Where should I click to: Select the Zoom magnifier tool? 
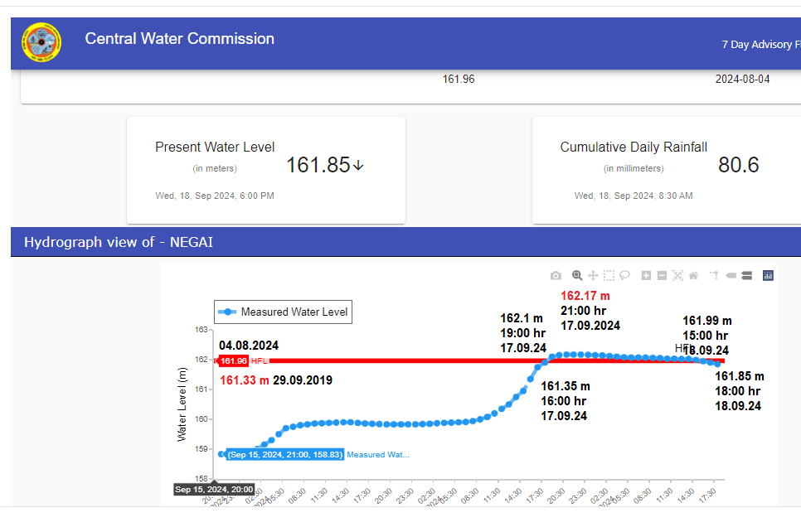[577, 275]
